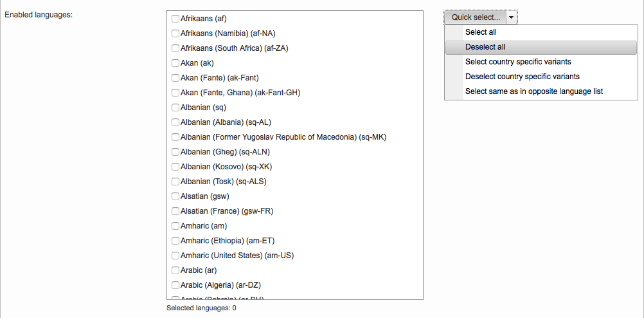Enable the Arabic (ar) checkbox
This screenshot has height=318, width=644.
(x=175, y=270)
